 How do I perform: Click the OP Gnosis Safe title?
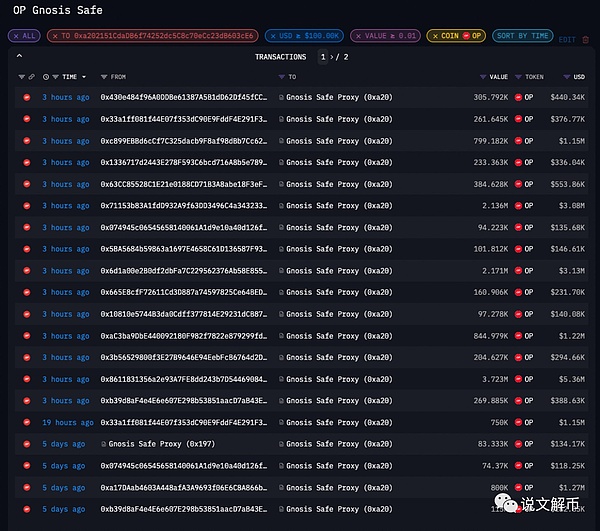[58, 10]
